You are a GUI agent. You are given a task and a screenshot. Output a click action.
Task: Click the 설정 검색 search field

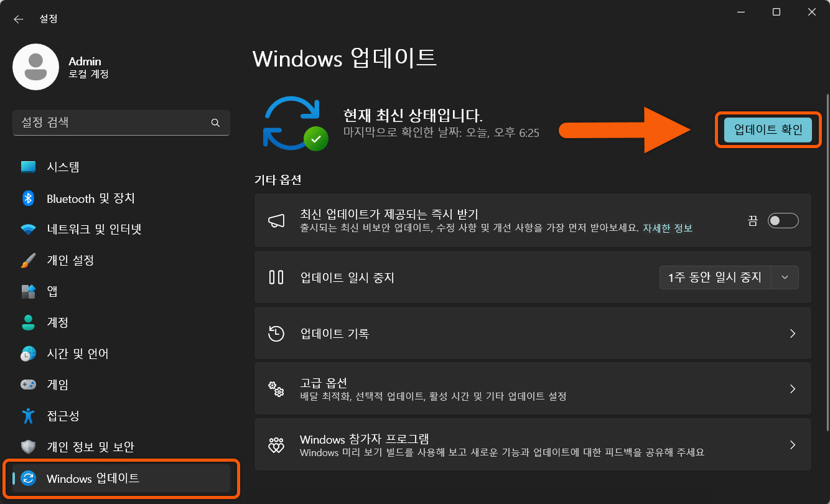[x=121, y=123]
